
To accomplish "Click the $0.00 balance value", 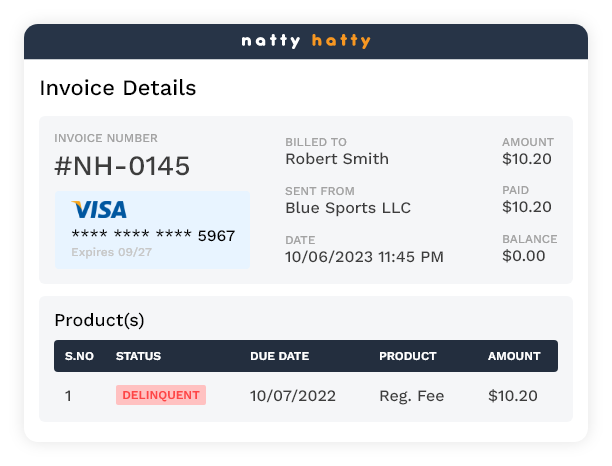I will click(524, 256).
